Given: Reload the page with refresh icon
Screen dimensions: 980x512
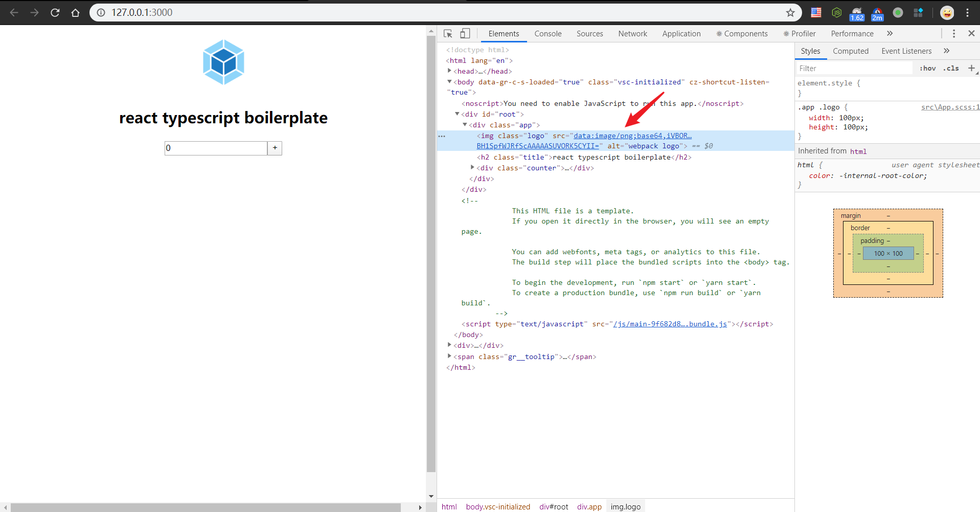Looking at the screenshot, I should [x=55, y=12].
